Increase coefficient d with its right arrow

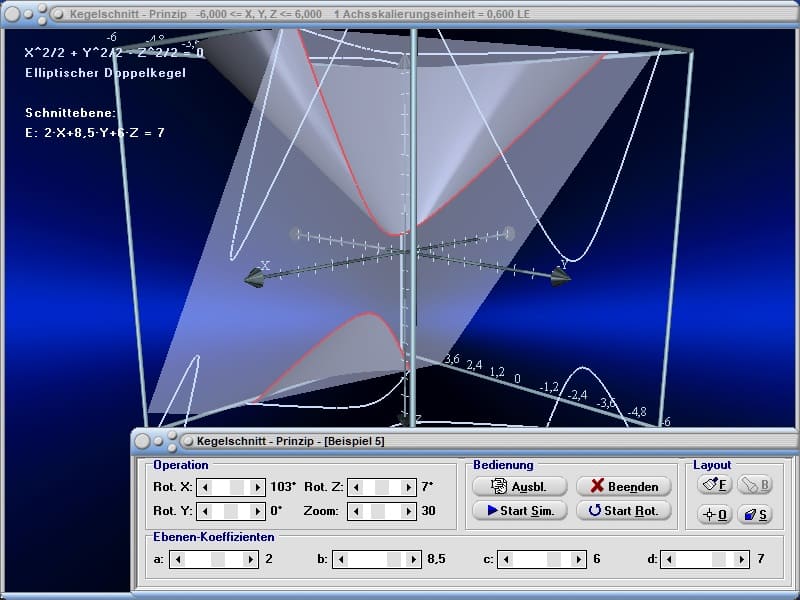tap(742, 559)
